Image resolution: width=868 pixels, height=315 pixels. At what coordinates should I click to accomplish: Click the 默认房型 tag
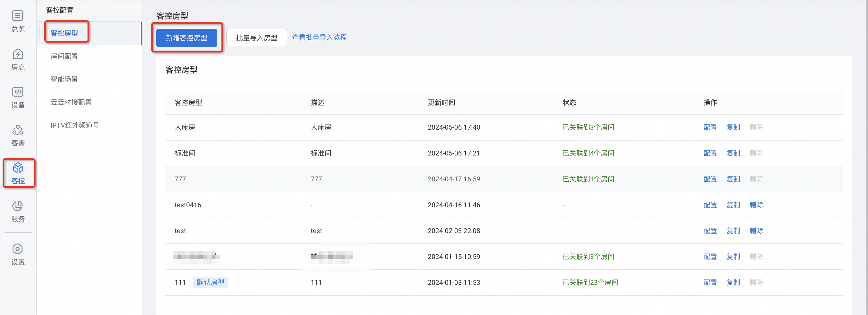(210, 282)
